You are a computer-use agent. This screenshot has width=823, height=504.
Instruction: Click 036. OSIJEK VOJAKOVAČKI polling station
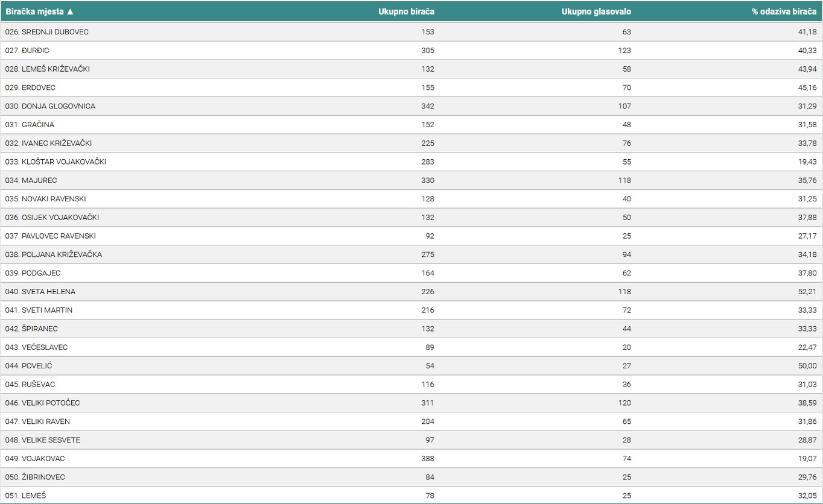[52, 217]
